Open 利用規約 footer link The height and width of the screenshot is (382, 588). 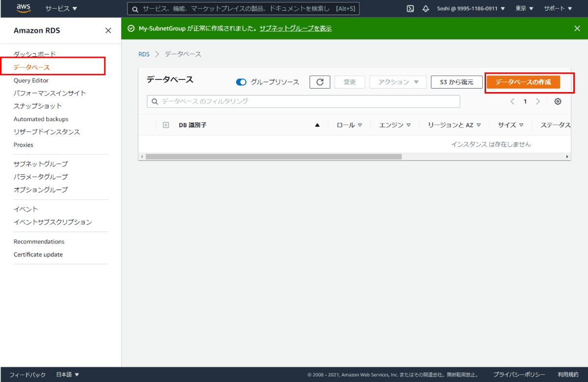coord(568,375)
